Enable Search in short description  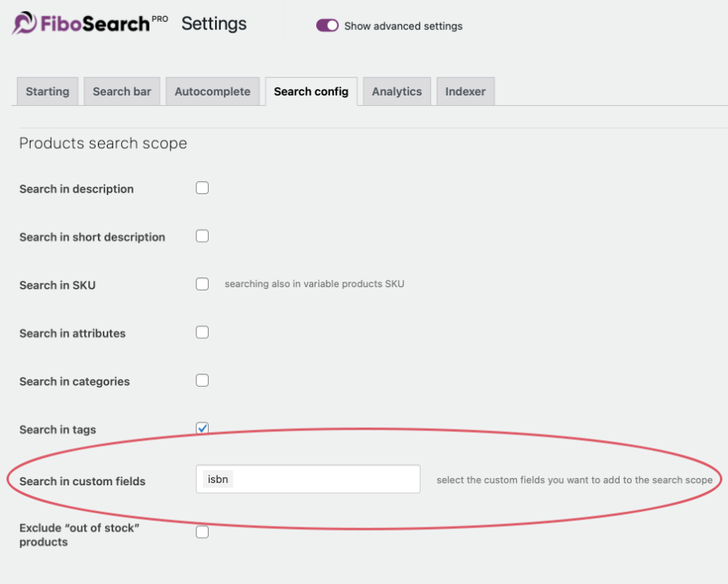click(201, 235)
